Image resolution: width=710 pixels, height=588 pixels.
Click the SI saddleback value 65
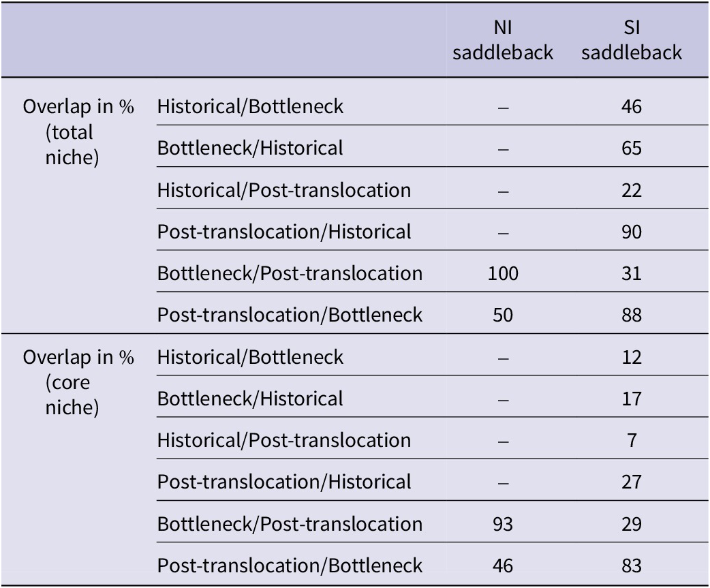tap(631, 149)
